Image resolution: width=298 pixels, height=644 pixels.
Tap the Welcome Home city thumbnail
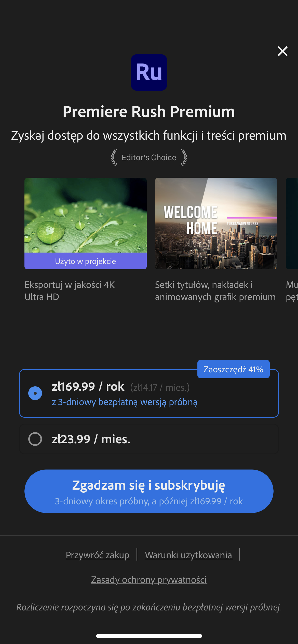pos(216,224)
